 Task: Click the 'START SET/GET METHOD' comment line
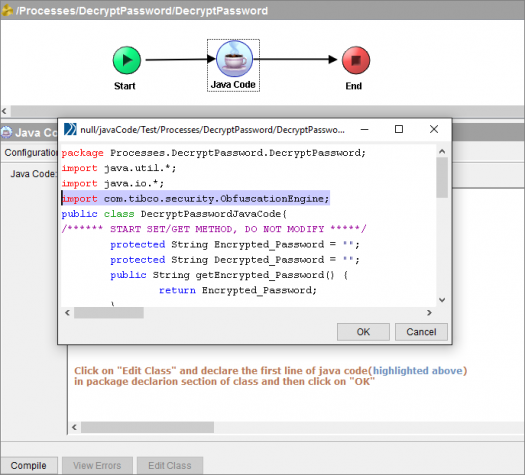point(214,229)
